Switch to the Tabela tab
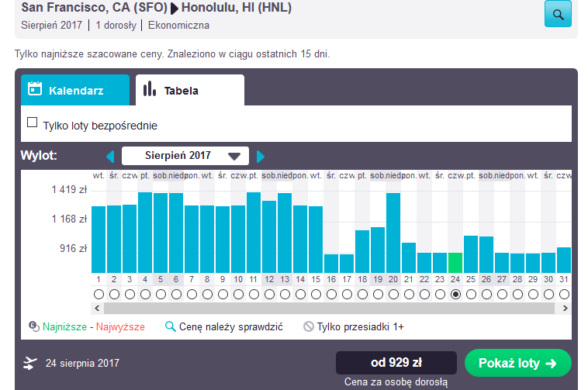 [190, 90]
